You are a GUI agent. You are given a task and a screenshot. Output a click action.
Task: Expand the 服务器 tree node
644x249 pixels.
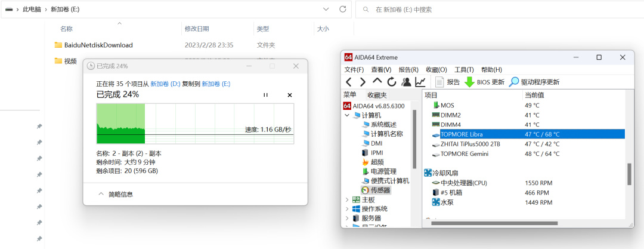347,218
